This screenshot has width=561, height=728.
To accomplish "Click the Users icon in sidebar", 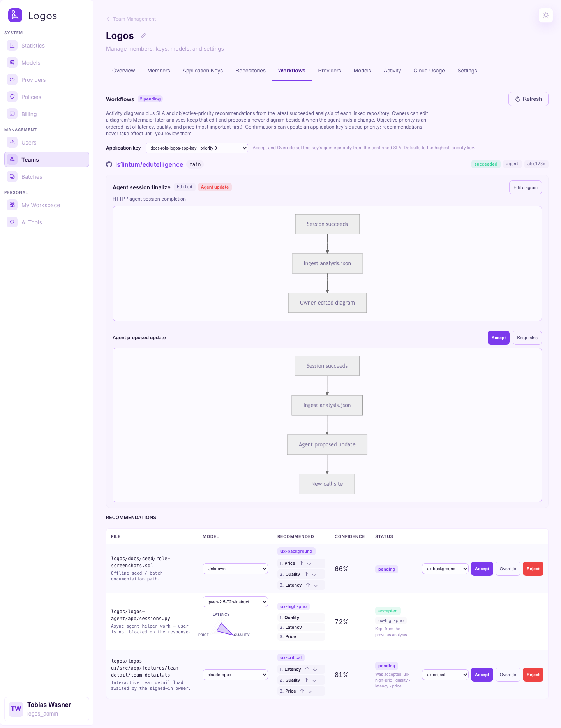I will tap(12, 142).
